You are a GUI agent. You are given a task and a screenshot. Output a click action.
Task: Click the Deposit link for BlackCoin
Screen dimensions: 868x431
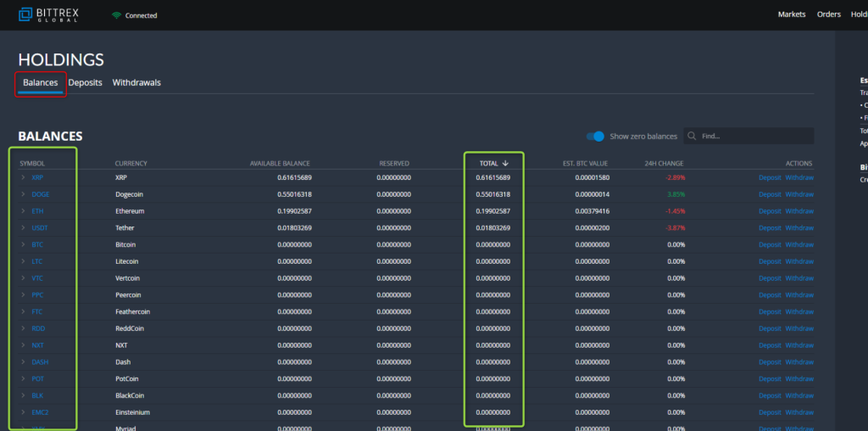coord(770,395)
